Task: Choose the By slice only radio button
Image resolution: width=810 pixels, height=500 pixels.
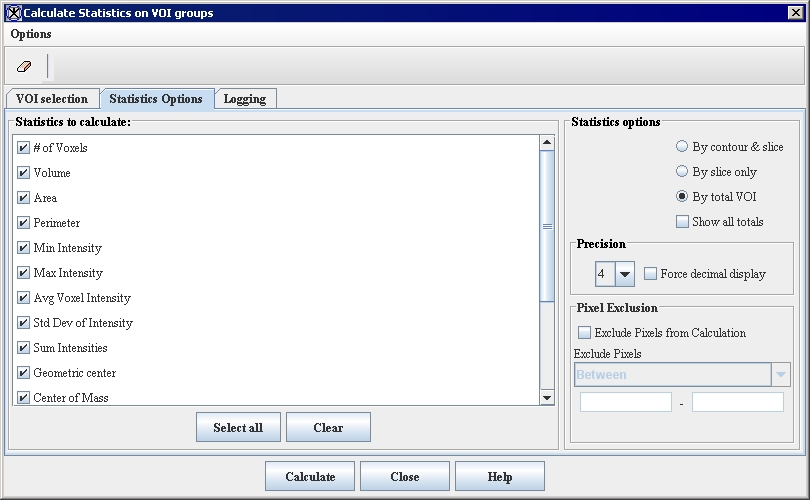Action: click(682, 172)
